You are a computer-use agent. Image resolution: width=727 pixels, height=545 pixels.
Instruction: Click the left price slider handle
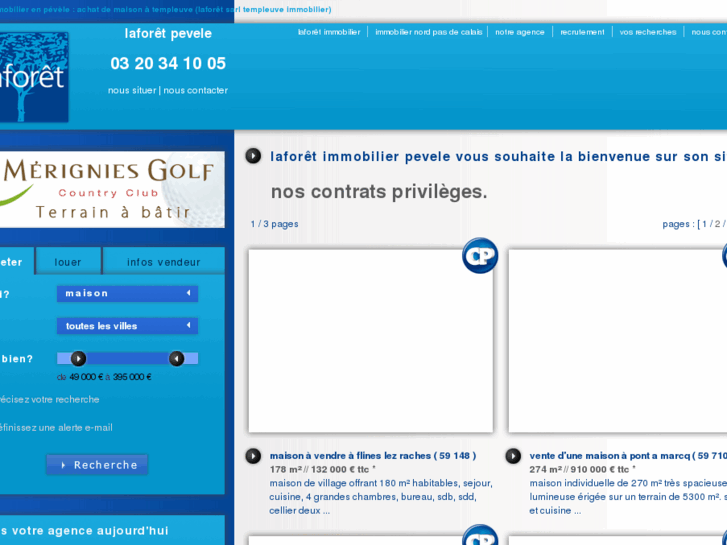[x=78, y=359]
